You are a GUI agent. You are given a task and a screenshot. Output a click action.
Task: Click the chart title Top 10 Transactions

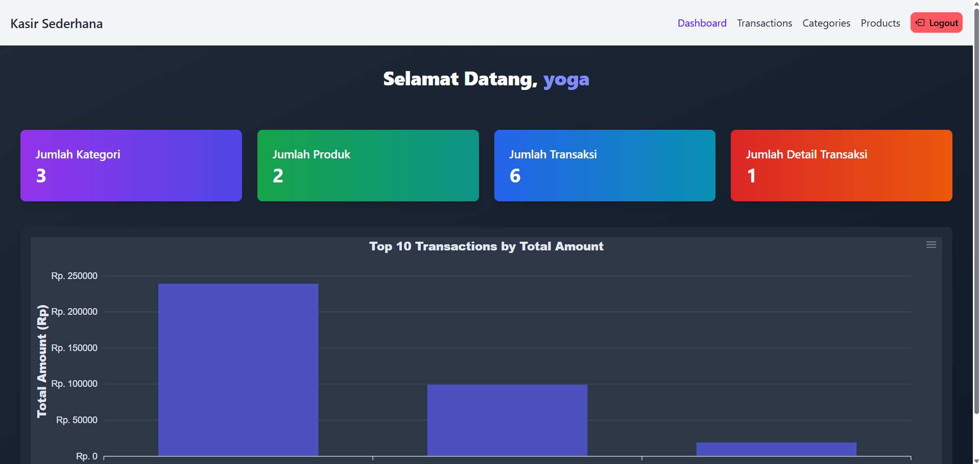click(486, 246)
